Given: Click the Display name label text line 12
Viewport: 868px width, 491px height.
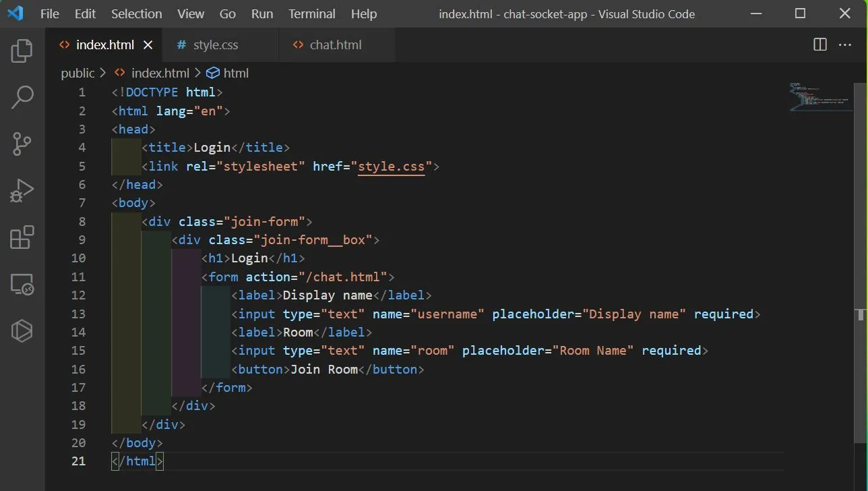Looking at the screenshot, I should click(328, 295).
